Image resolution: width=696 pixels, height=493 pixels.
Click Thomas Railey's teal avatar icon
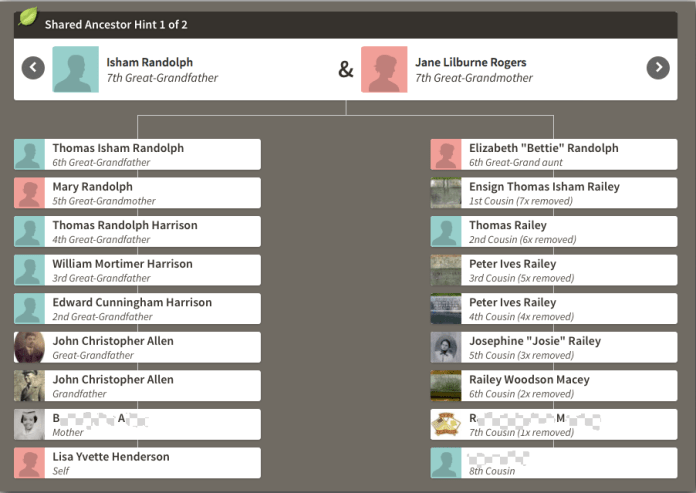(446, 232)
